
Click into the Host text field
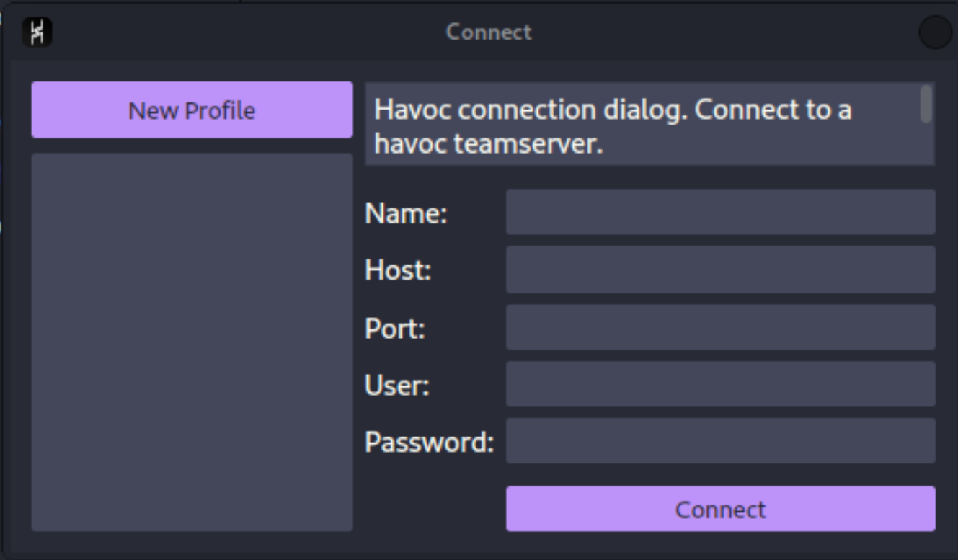point(720,270)
